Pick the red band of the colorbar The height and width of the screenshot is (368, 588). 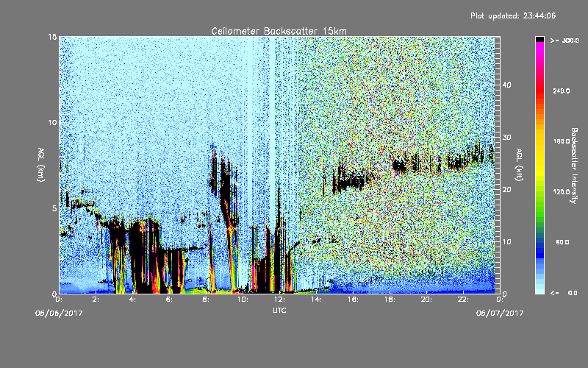(539, 90)
